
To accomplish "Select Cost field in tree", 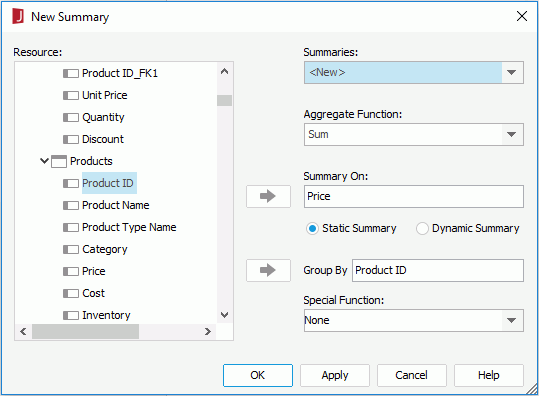I will tap(94, 293).
